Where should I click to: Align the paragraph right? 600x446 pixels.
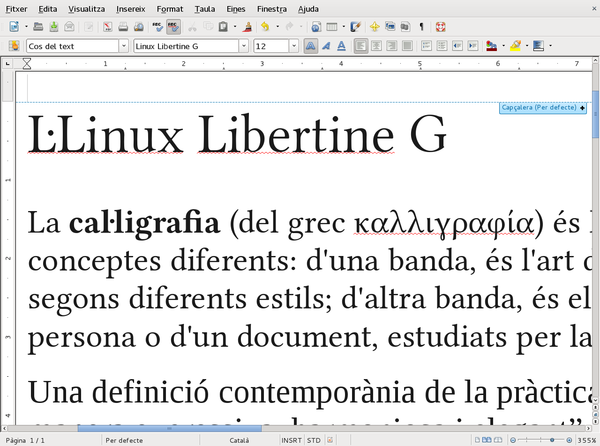click(392, 46)
